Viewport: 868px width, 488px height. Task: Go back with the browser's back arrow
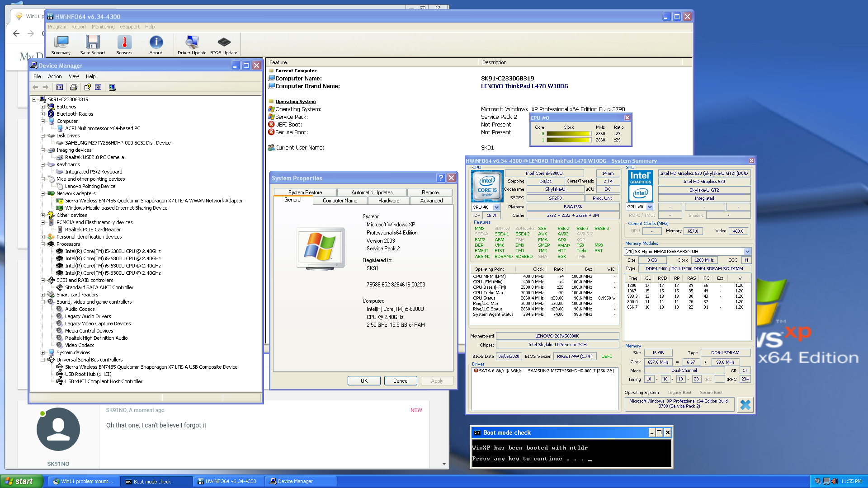pyautogui.click(x=16, y=33)
